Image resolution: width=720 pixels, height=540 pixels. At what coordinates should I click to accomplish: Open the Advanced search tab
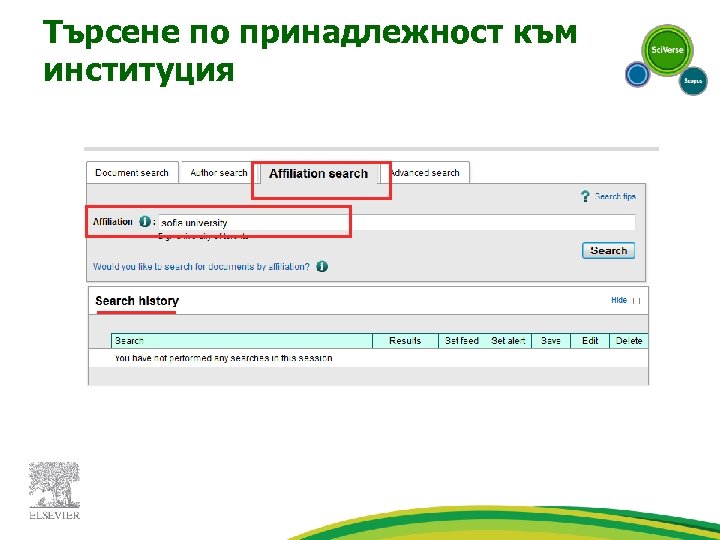pos(425,173)
